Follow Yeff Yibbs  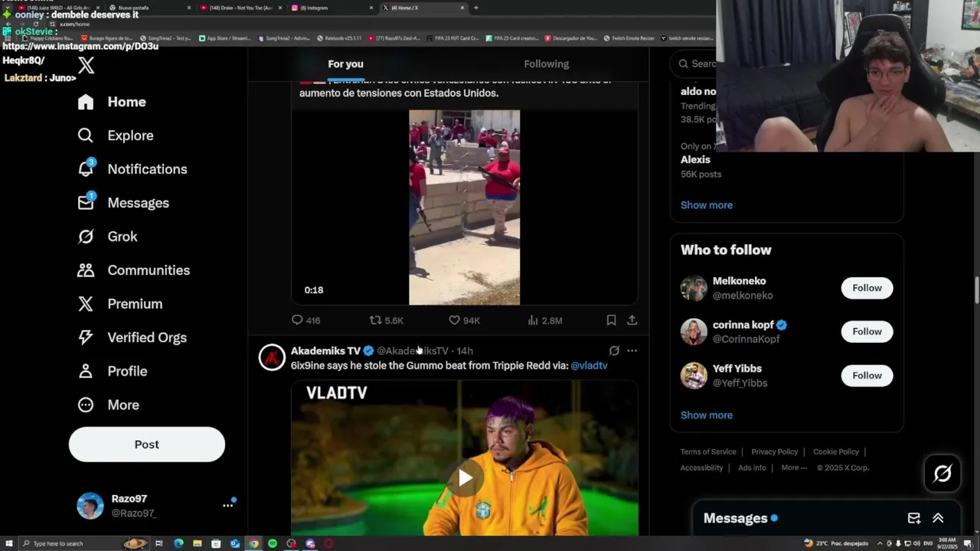click(867, 375)
